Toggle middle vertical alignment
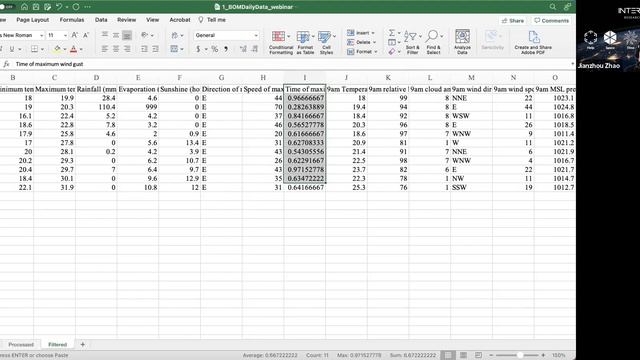Screen dimensions: 640x360 pos(116,35)
